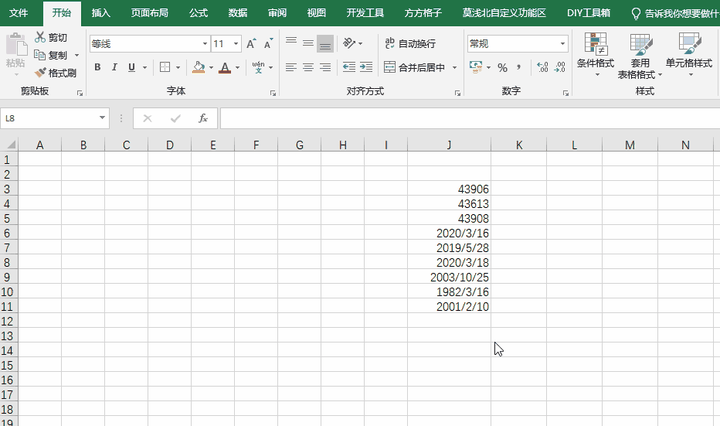
Task: Click decrease indent icon
Action: [x=349, y=67]
